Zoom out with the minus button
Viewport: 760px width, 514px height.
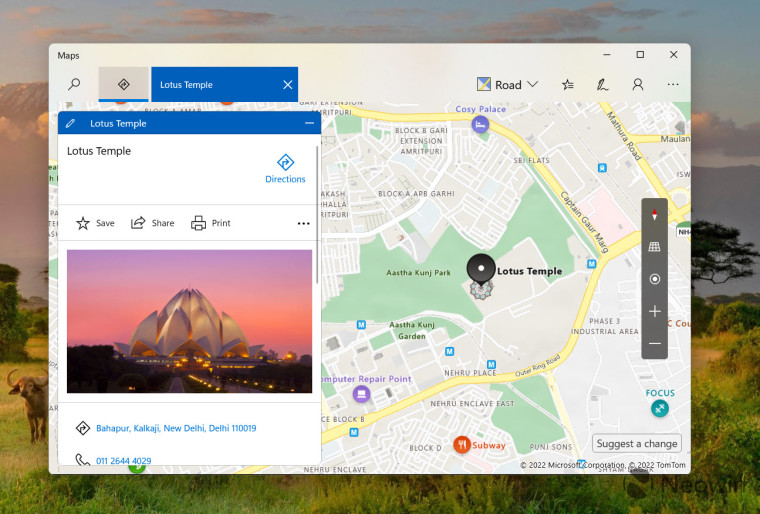click(654, 343)
